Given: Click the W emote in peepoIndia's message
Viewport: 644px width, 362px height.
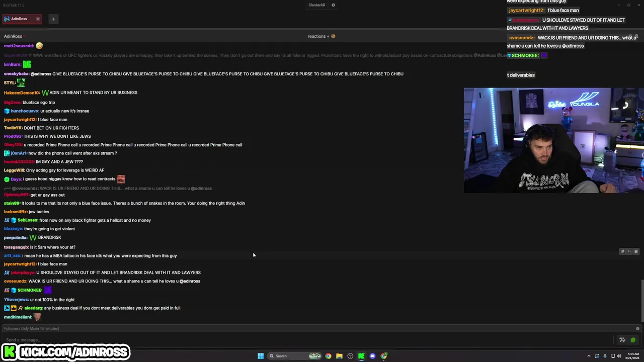Looking at the screenshot, I should point(33,237).
